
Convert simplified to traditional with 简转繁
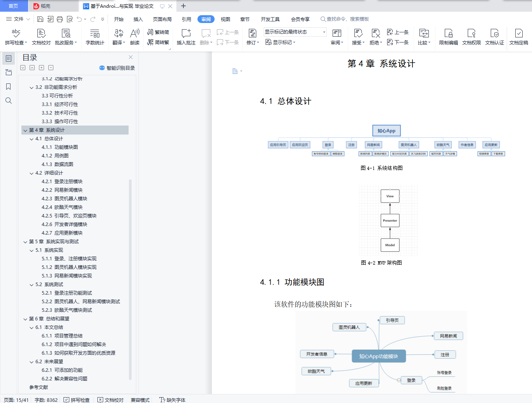[x=158, y=42]
